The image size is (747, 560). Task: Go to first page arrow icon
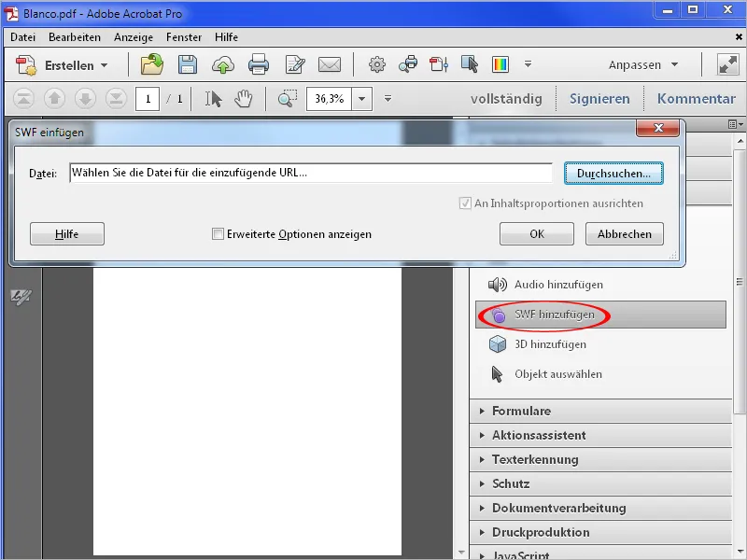pyautogui.click(x=23, y=99)
